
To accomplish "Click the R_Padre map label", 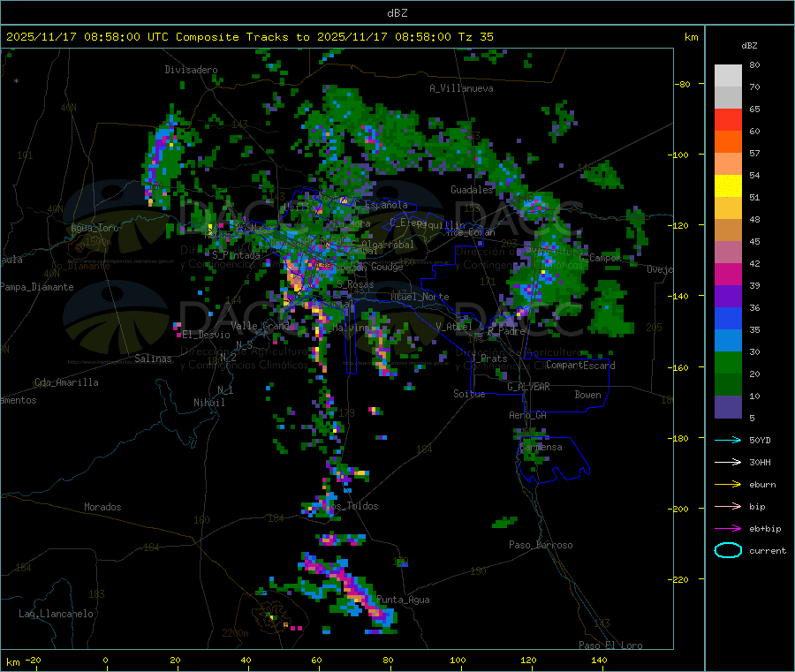I will pos(506,331).
